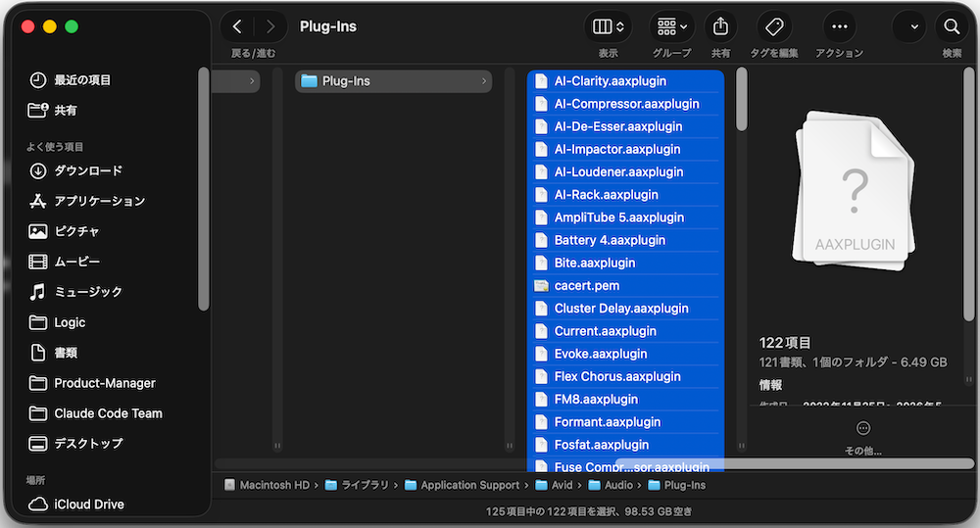
Task: Select the Plug-Ins folder in column
Action: coord(393,81)
